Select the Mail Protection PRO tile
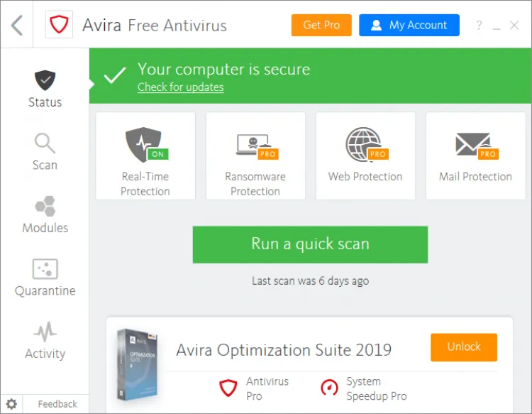 pos(476,156)
